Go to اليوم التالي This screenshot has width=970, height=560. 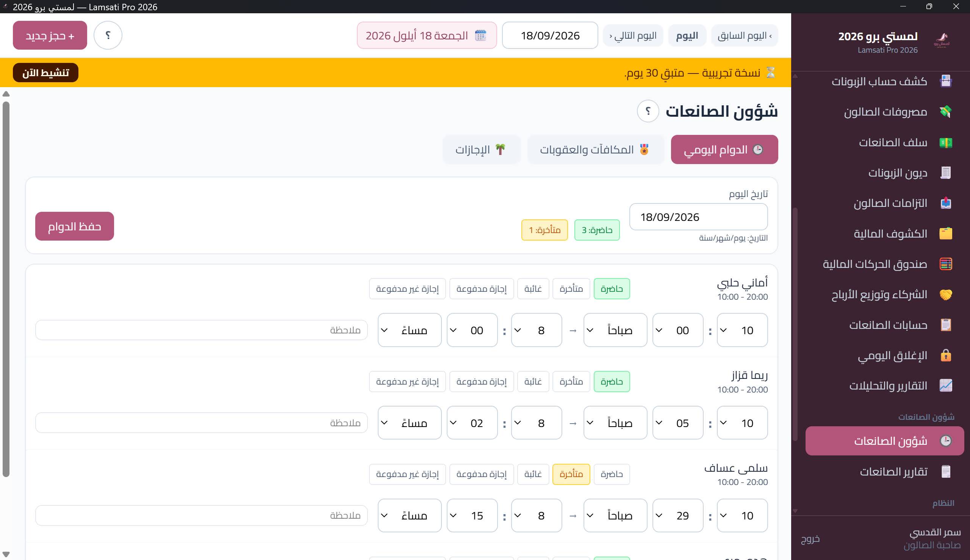point(633,35)
